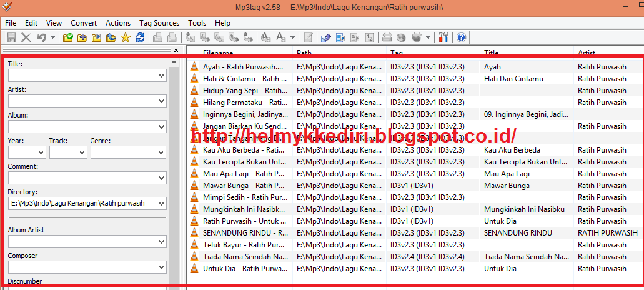Open the Tag Sources menu
The image size is (644, 290).
pyautogui.click(x=159, y=23)
